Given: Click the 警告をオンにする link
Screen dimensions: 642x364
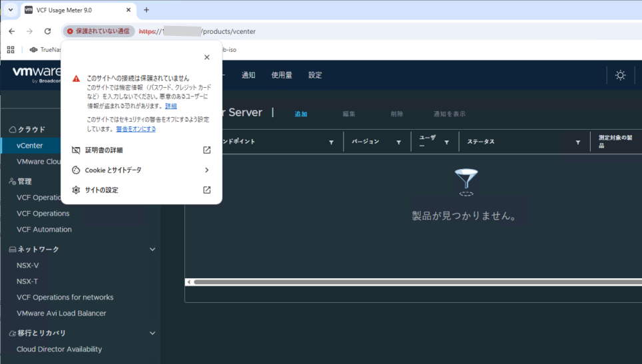Looking at the screenshot, I should tap(136, 129).
